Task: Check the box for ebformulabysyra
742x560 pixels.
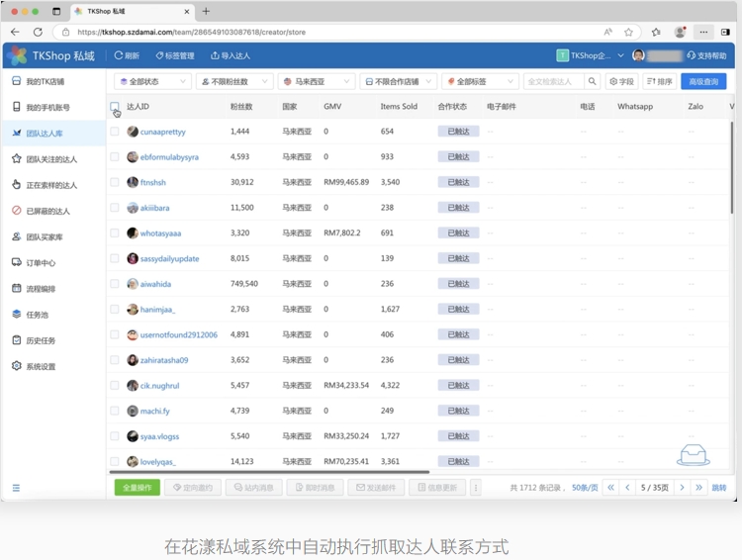Action: [115, 156]
